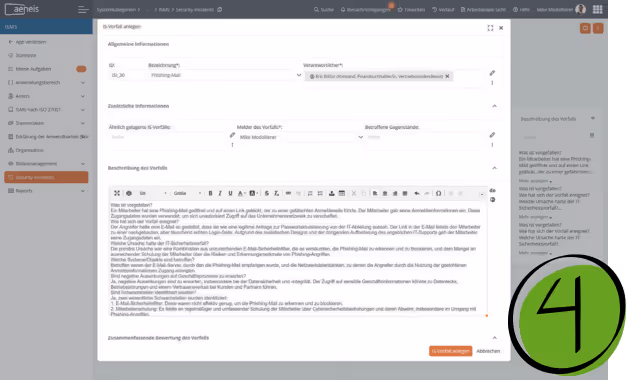Screen dimensions: 640x380
Task: Expand Anwendungsbereich in the sidebar
Action: pos(83,82)
